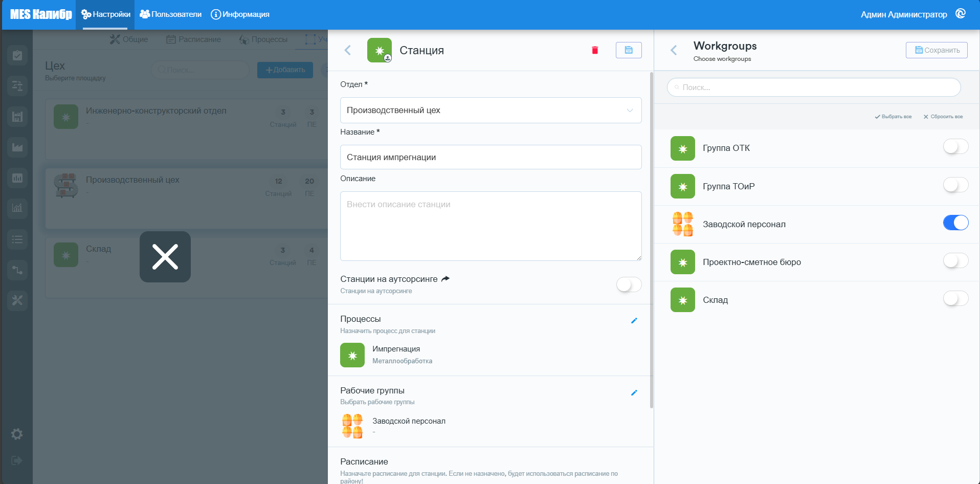Viewport: 980px width, 484px height.
Task: Click the logout icon in the sidebar
Action: tap(17, 460)
